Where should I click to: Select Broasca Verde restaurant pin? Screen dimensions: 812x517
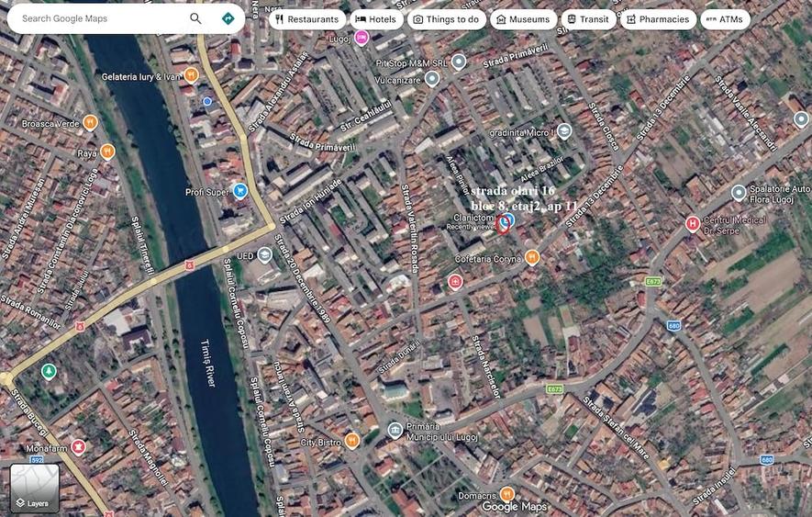pyautogui.click(x=91, y=123)
